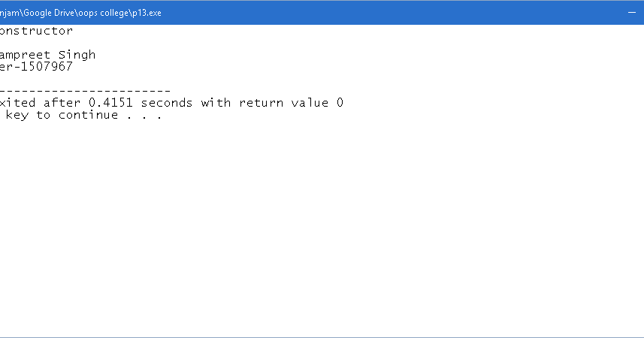Image resolution: width=644 pixels, height=338 pixels.
Task: Click the dashed separator line in the console
Action: coord(84,90)
